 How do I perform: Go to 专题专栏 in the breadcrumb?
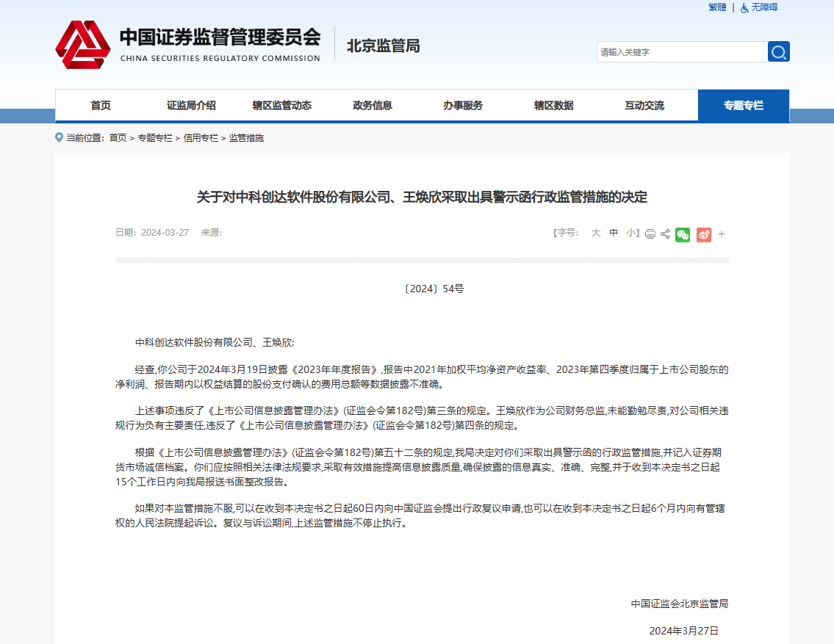tap(155, 138)
